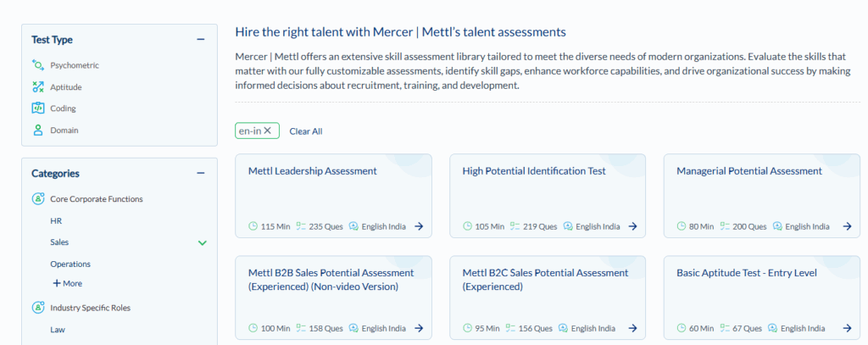The height and width of the screenshot is (345, 868).
Task: Click the Clear All link
Action: (x=305, y=131)
